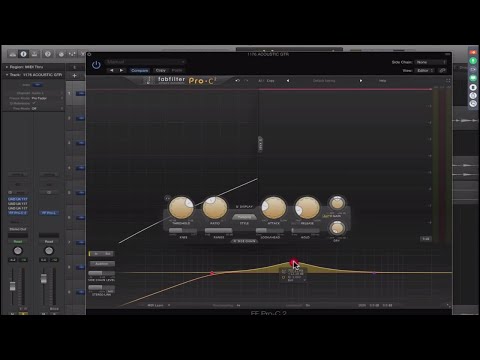Select the red peak filter node under cursor
Viewport: 480px width, 360px height.
[x=293, y=263]
